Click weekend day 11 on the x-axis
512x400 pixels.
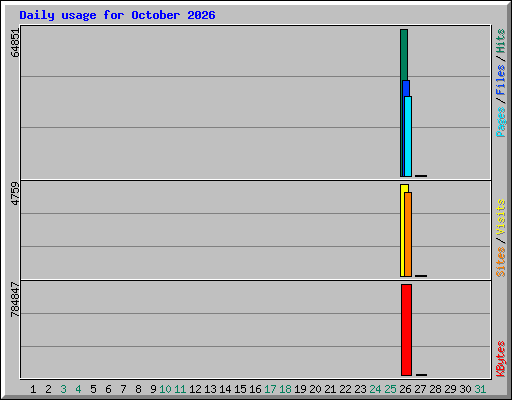[180, 389]
